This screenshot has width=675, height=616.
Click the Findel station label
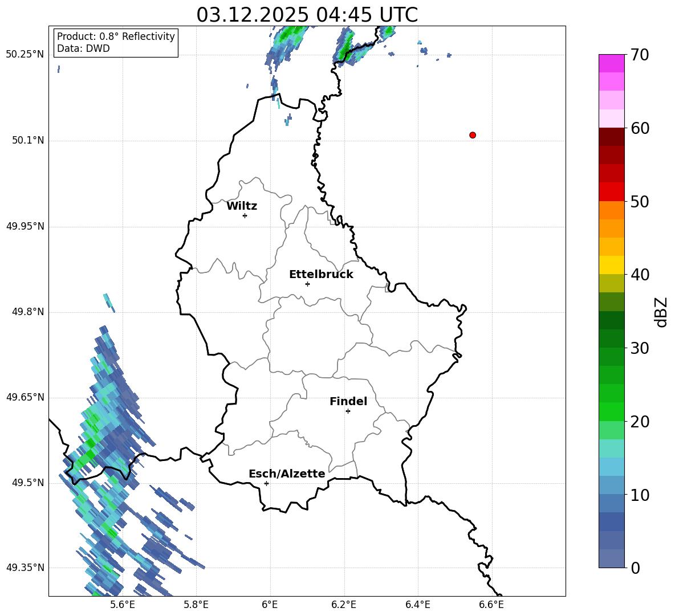(348, 401)
